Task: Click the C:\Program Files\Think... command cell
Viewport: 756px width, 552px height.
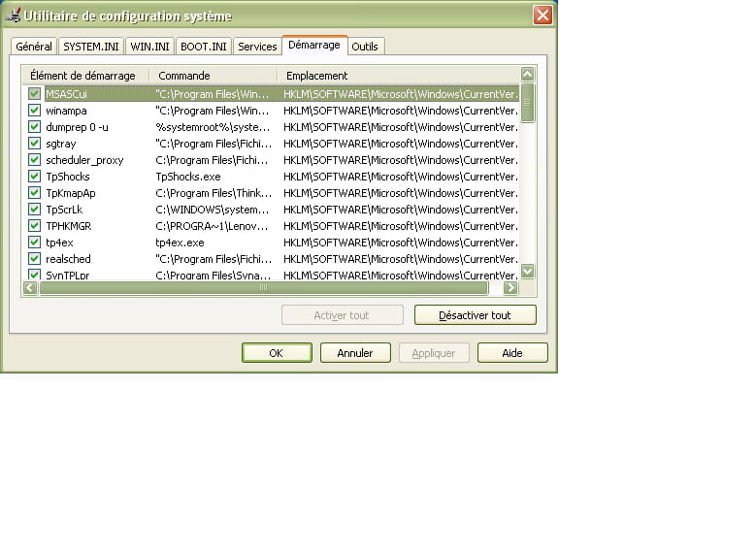Action: [214, 193]
